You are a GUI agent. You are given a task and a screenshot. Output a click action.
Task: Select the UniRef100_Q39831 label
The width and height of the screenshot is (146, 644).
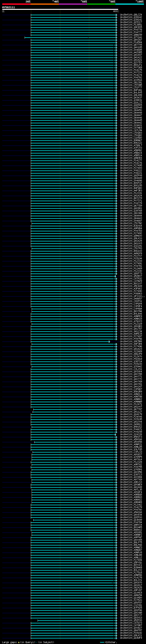pyautogui.click(x=131, y=100)
